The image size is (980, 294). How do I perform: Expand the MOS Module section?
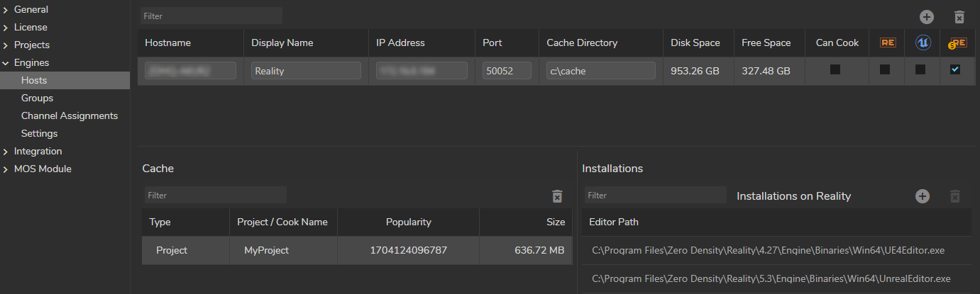click(x=6, y=169)
